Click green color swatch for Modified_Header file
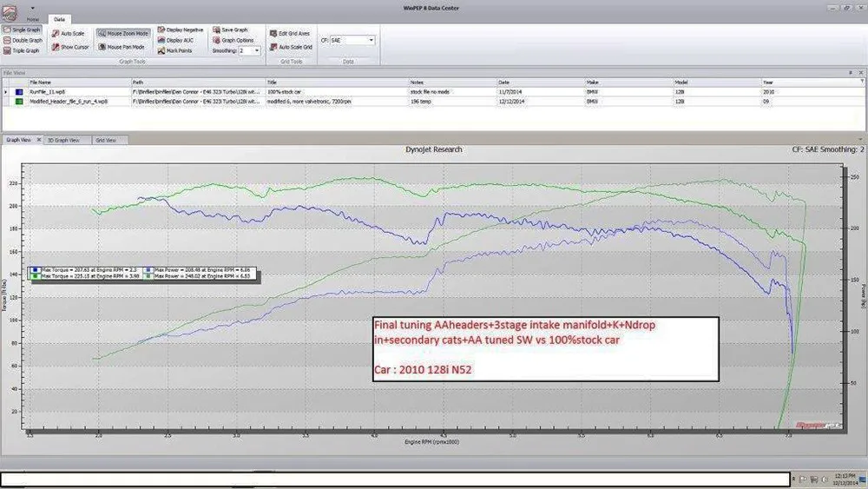This screenshot has width=868, height=489. (x=19, y=102)
